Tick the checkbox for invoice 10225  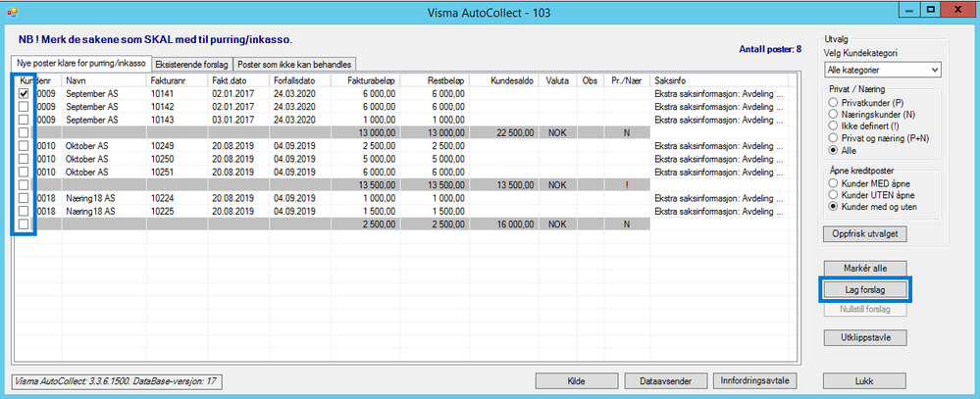click(x=24, y=211)
